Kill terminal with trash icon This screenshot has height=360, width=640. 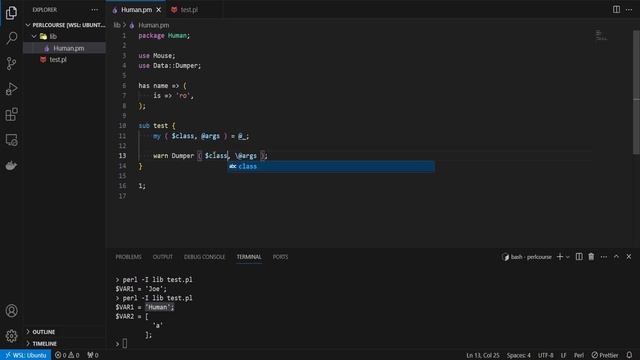click(x=591, y=257)
